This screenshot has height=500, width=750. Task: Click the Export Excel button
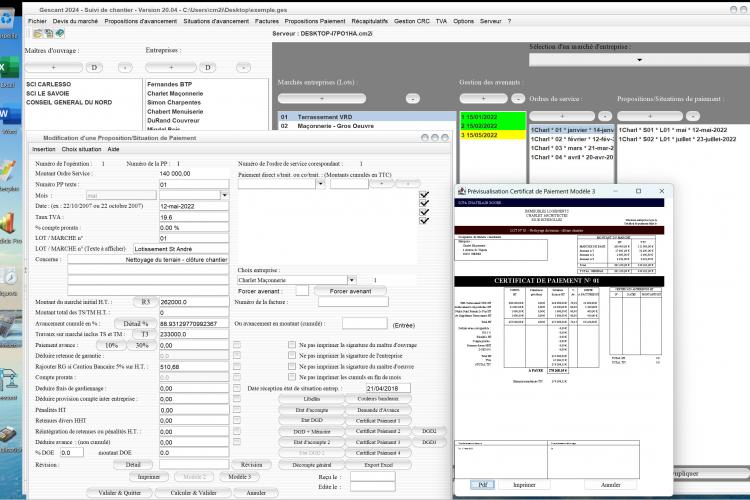pos(378,465)
